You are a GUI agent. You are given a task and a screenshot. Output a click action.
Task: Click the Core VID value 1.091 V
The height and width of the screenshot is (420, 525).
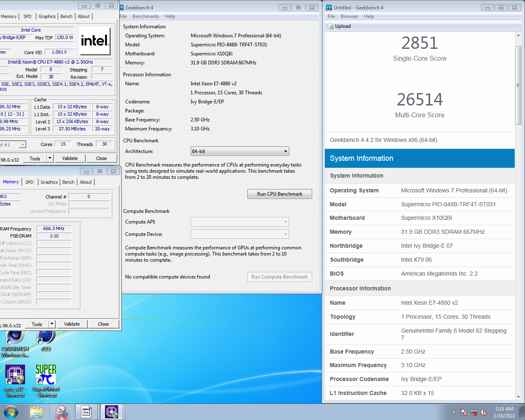point(59,52)
